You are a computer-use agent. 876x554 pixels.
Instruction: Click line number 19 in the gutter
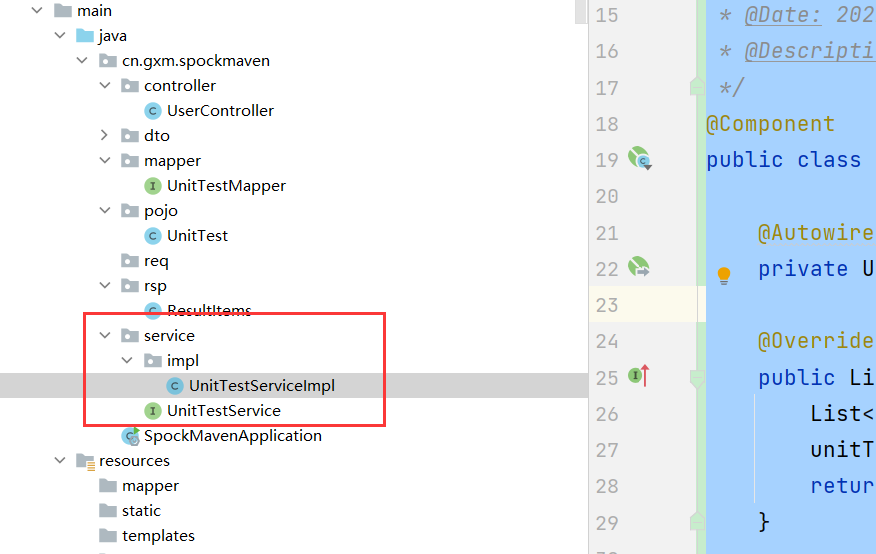607,160
